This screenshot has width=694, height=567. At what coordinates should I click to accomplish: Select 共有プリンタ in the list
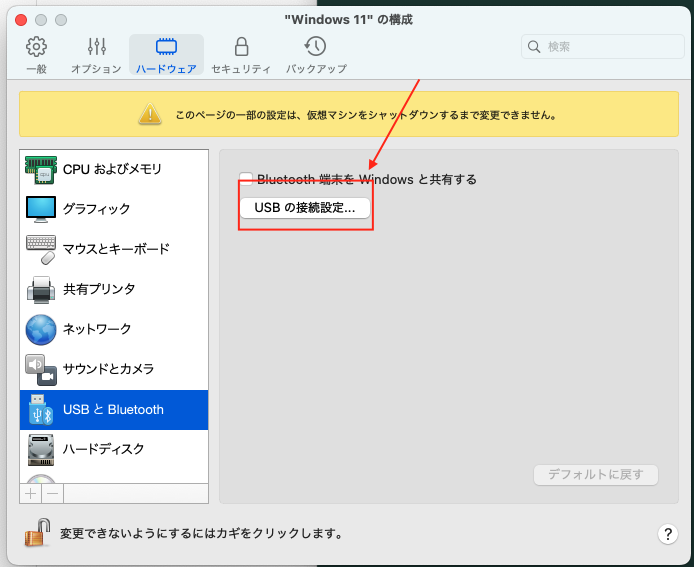tap(114, 289)
